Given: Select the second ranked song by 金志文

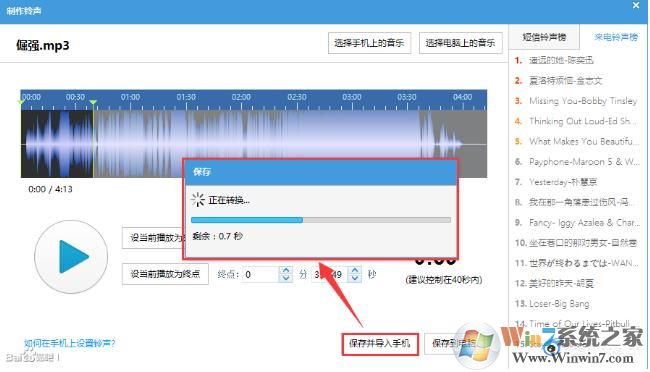Looking at the screenshot, I should click(558, 81).
